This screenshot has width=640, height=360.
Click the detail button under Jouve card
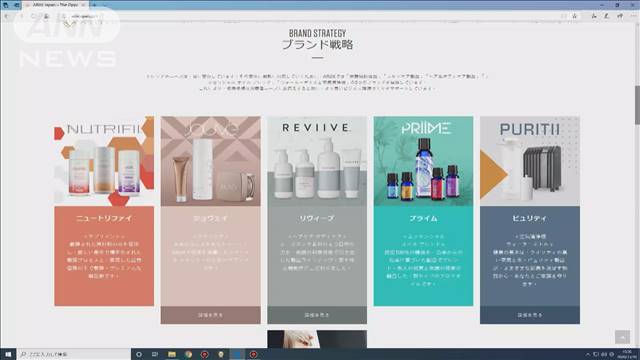click(x=210, y=315)
